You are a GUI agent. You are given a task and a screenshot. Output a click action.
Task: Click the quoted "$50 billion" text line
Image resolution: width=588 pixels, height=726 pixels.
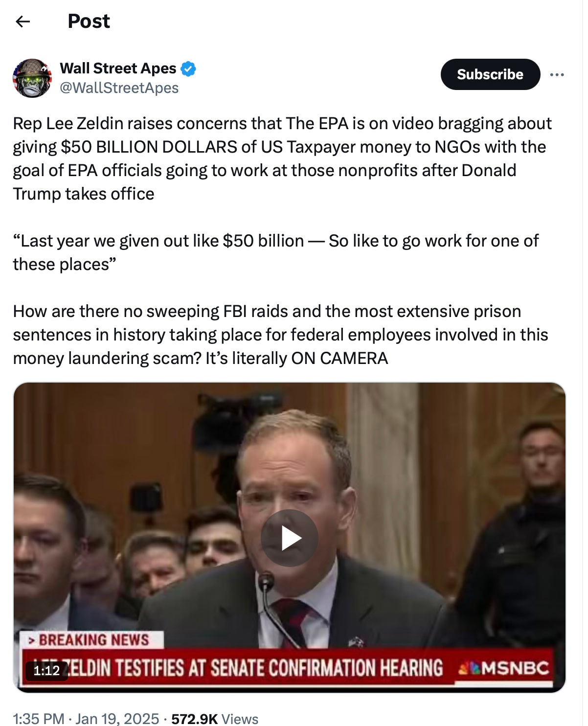276,252
